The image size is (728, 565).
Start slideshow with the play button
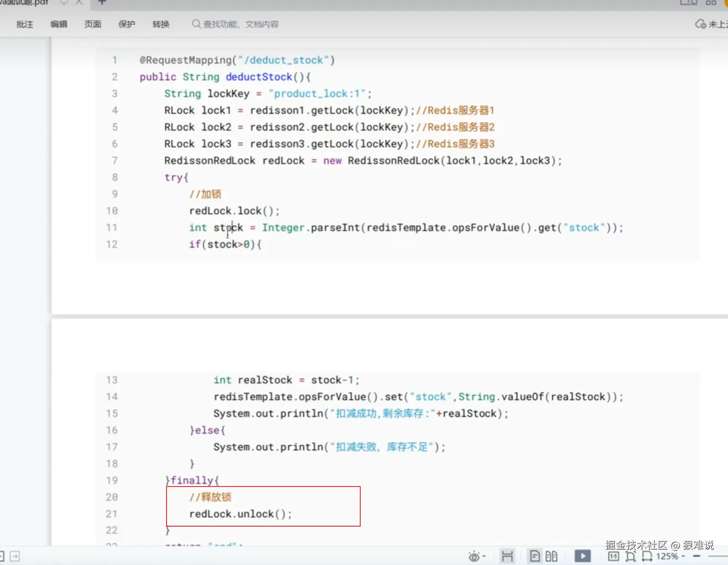(x=583, y=556)
